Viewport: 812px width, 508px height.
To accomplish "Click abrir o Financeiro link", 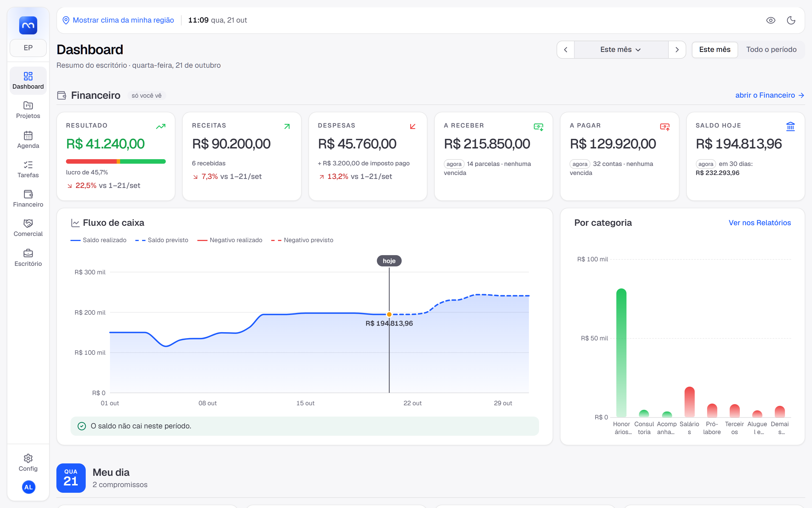I will (770, 95).
